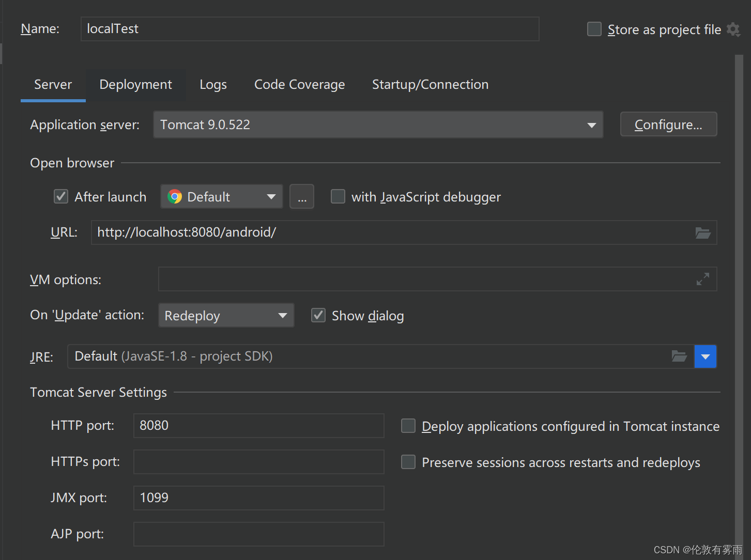Click the ellipsis browser settings button

pos(302,197)
